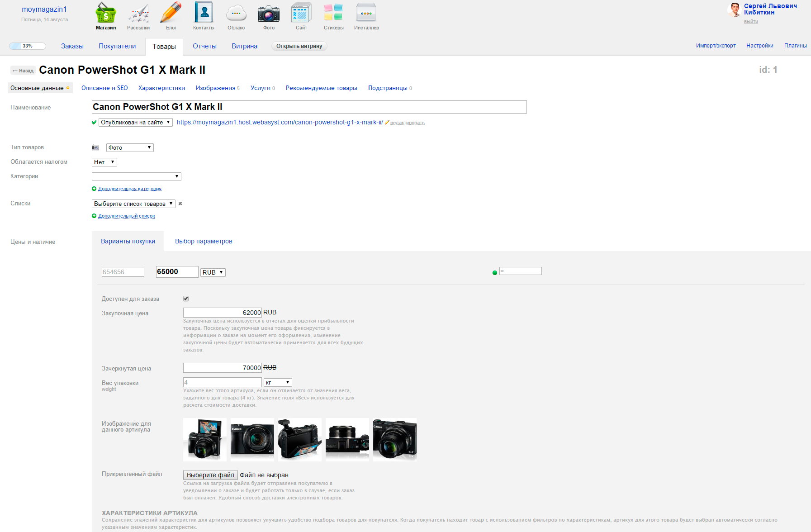Open the Характеристики tab

(x=162, y=88)
